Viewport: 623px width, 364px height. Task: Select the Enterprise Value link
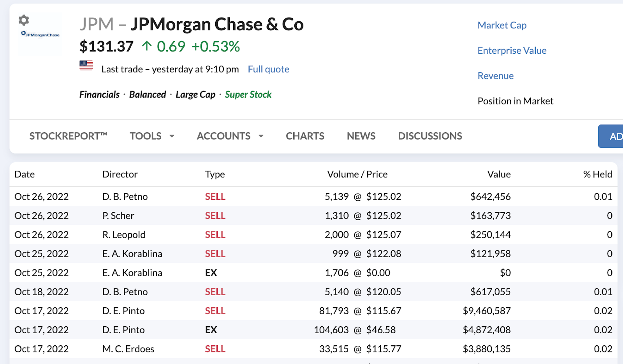[x=512, y=51]
